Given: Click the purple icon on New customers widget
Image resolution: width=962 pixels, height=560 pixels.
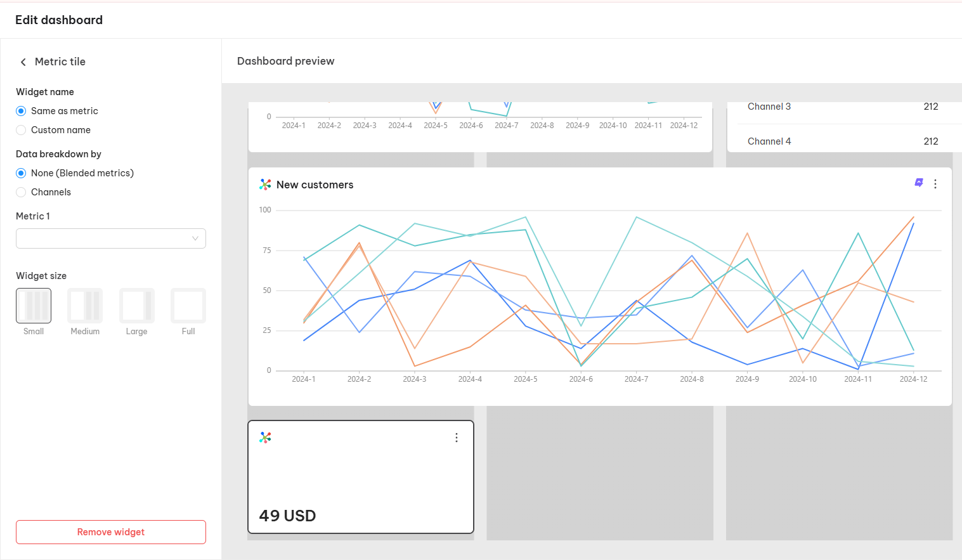Looking at the screenshot, I should (x=919, y=183).
